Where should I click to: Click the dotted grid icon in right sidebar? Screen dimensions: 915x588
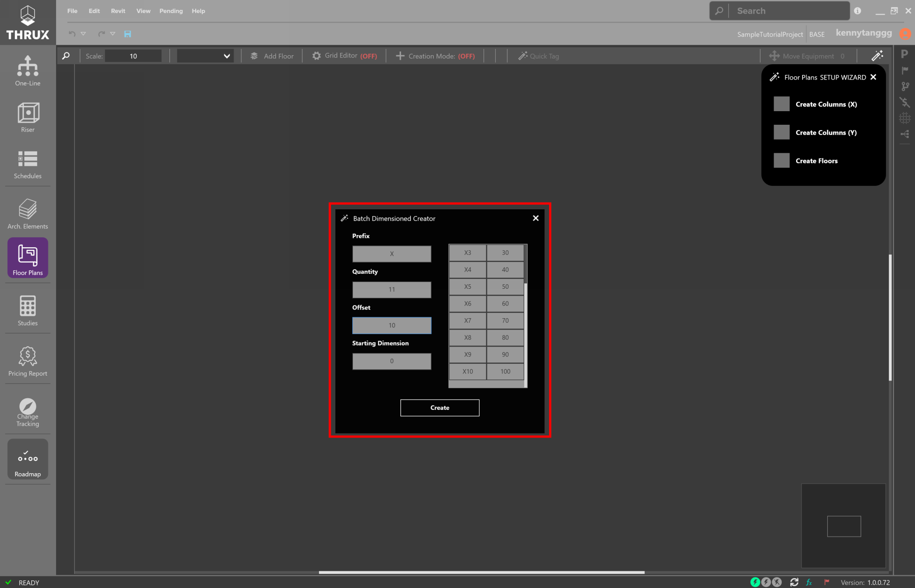pyautogui.click(x=905, y=118)
